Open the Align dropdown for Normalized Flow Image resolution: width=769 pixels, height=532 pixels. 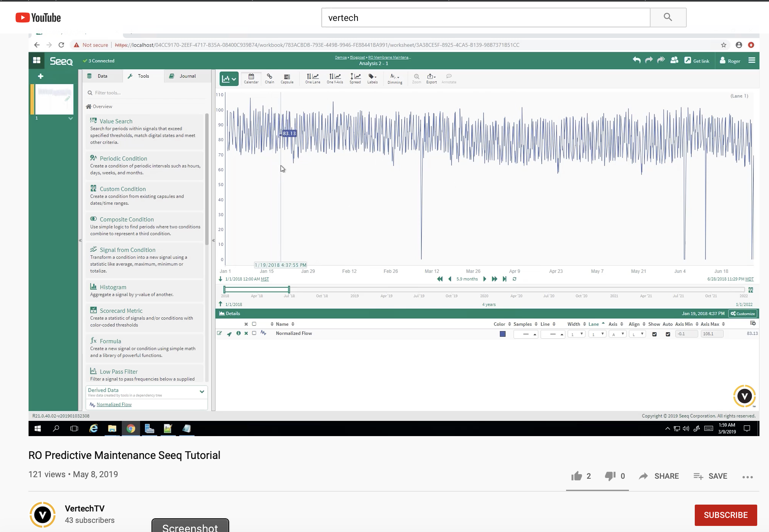[637, 334]
